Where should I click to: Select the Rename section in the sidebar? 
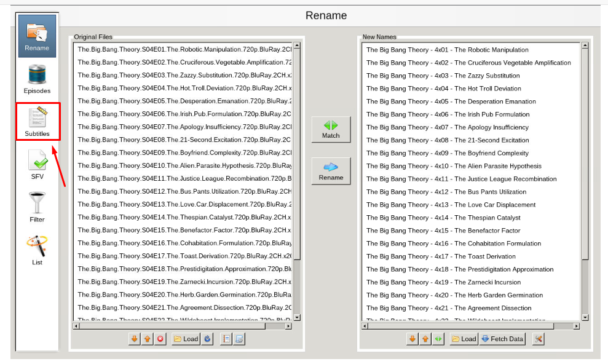pyautogui.click(x=36, y=35)
